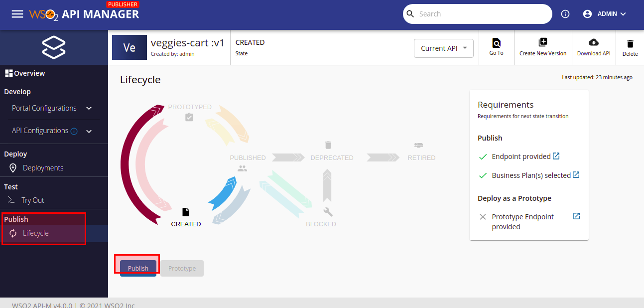Open Endpoint provided external link icon

point(556,156)
